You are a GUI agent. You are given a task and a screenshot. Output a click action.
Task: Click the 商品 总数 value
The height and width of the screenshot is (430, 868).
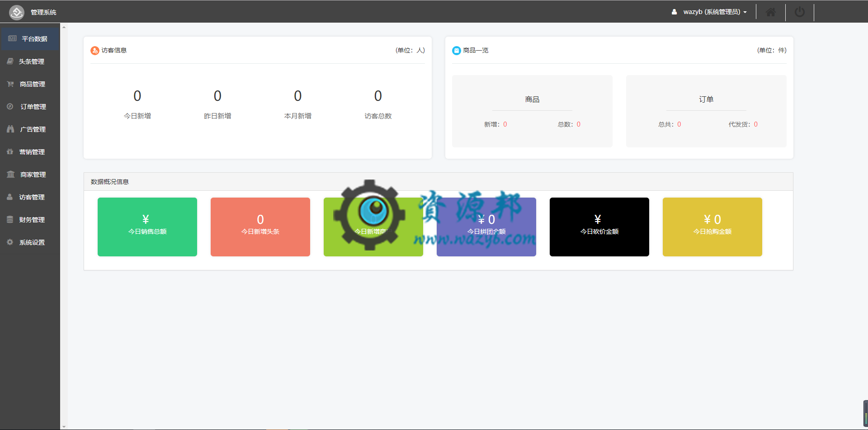[x=578, y=124]
